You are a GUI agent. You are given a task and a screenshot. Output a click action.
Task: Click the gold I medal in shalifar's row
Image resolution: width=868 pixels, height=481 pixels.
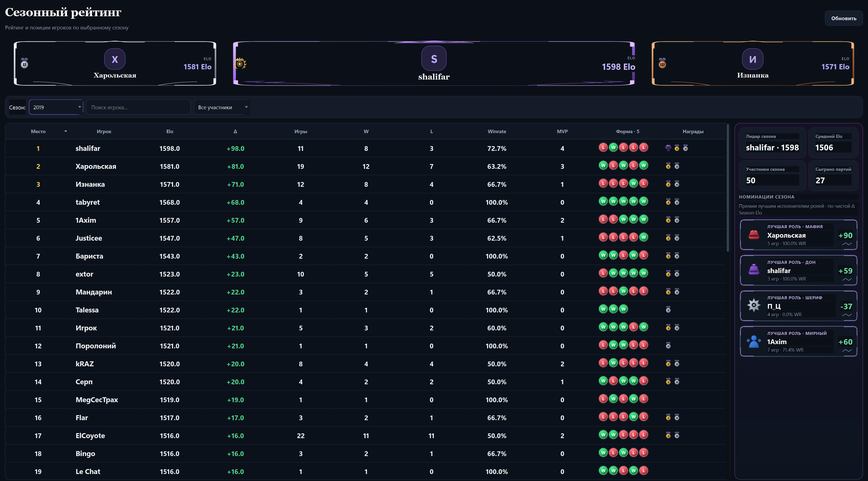(677, 148)
